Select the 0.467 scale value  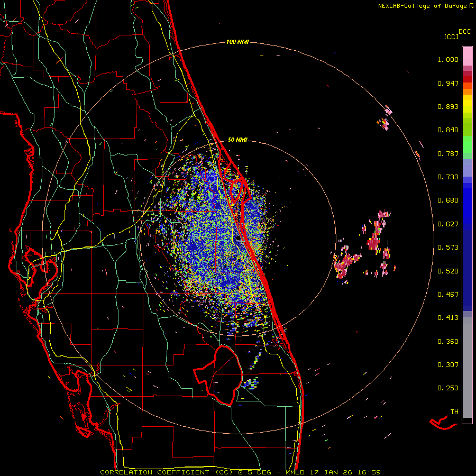coord(448,295)
